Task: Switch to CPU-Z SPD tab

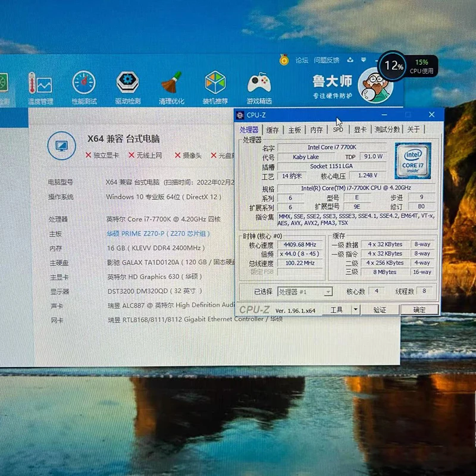Action: coord(338,130)
